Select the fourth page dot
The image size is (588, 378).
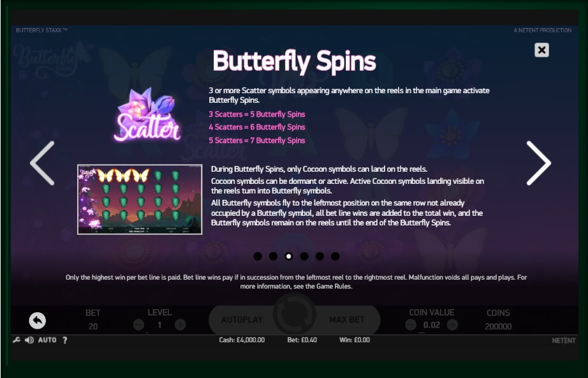tap(304, 257)
